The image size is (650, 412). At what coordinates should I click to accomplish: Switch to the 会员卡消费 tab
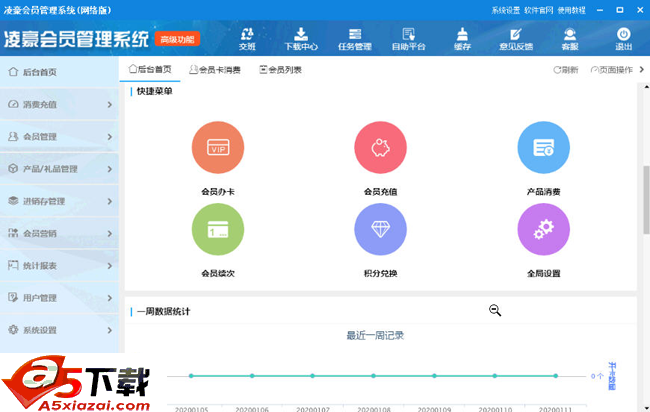[215, 70]
